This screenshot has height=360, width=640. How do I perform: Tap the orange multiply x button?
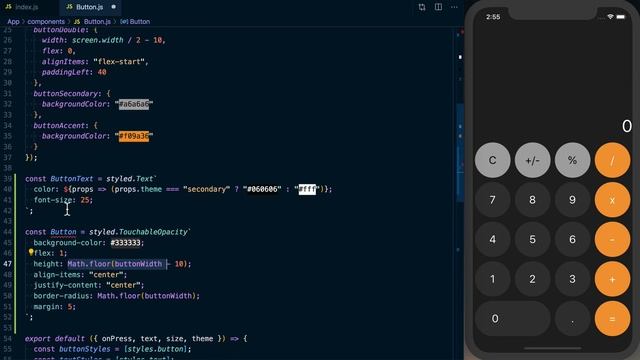click(612, 200)
